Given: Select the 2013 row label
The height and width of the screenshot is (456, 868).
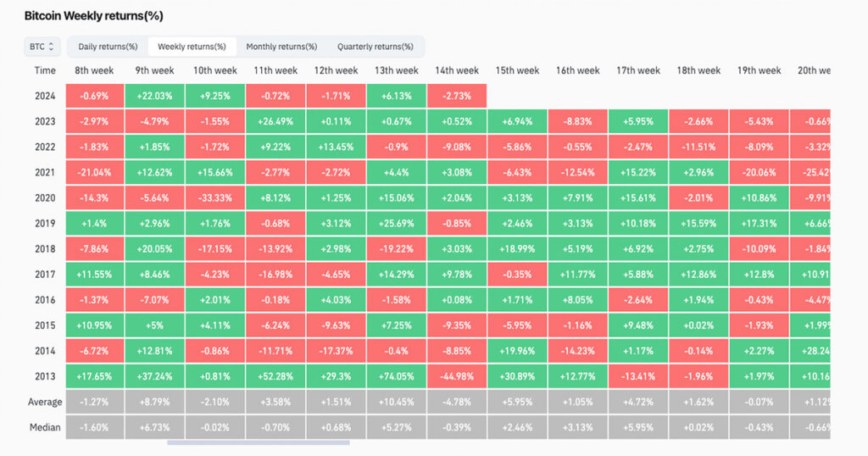Looking at the screenshot, I should tap(46, 376).
